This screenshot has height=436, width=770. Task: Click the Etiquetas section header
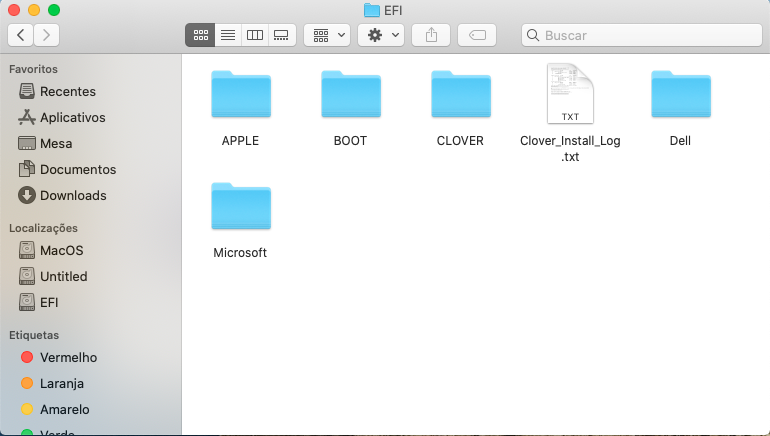pos(34,335)
